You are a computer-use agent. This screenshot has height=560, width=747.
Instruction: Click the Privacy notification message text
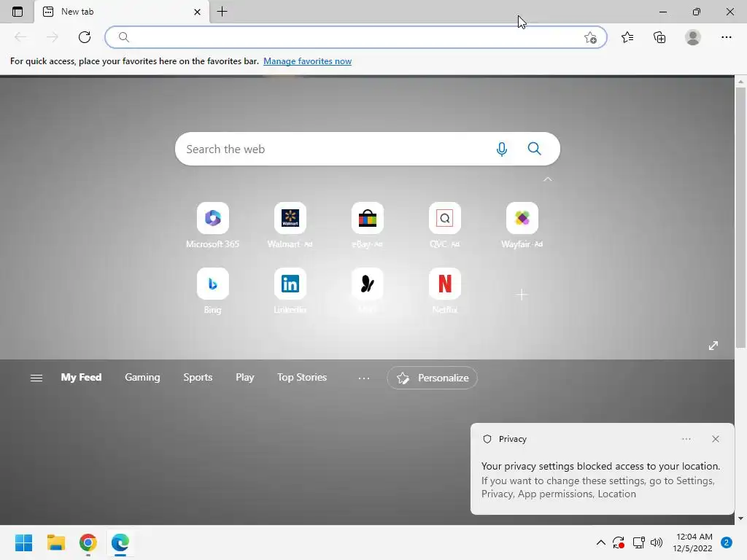[x=601, y=480]
